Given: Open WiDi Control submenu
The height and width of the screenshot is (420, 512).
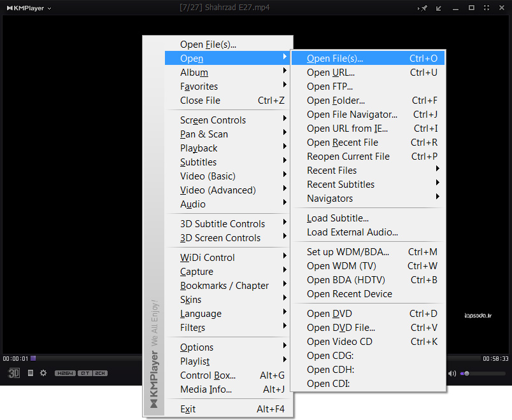Looking at the screenshot, I should (228, 258).
